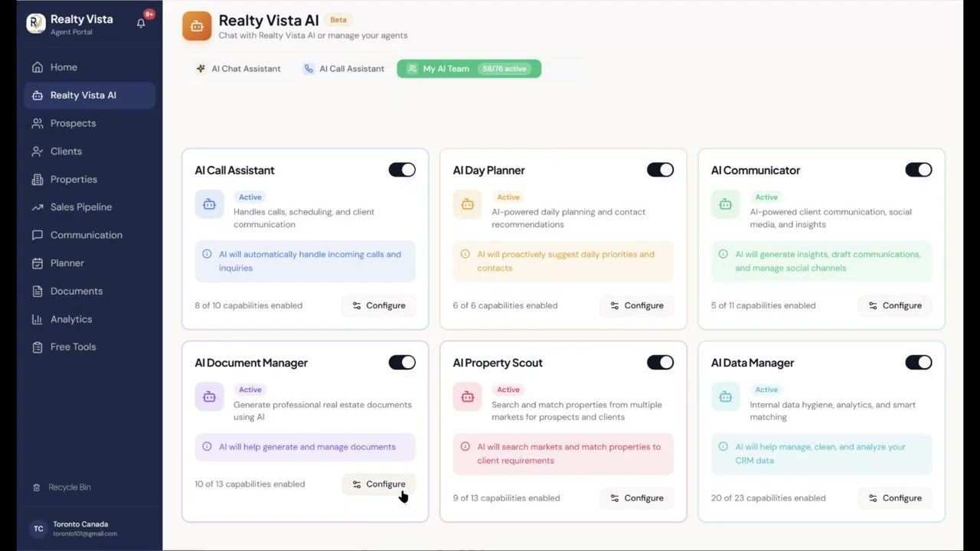Click the info icon in AI Property Scout notice
Image resolution: width=980 pixels, height=551 pixels.
click(465, 447)
